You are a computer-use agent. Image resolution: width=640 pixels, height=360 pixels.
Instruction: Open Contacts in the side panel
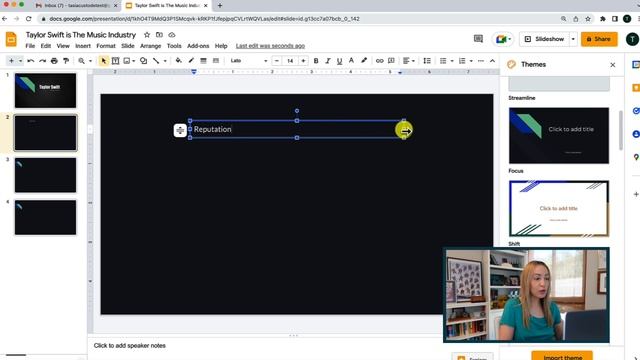[x=636, y=134]
